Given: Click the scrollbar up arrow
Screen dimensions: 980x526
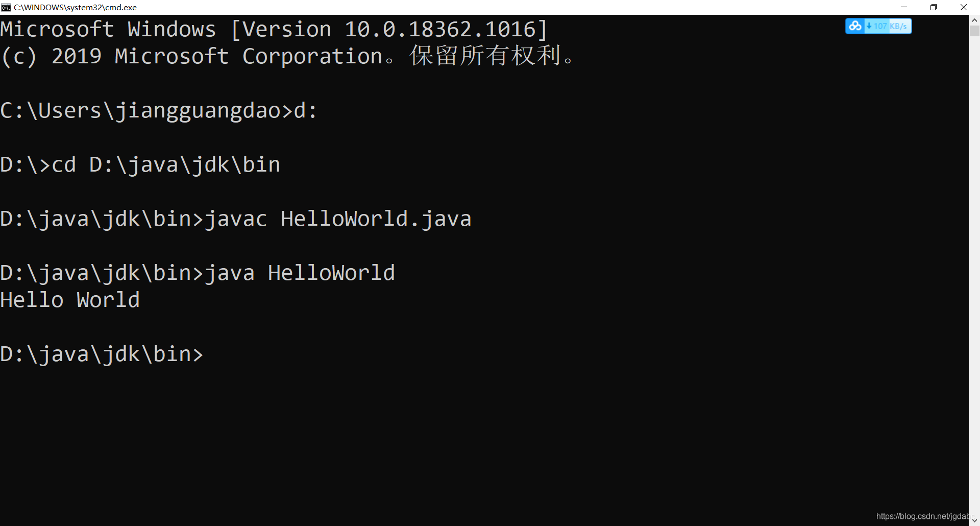Looking at the screenshot, I should click(x=974, y=20).
